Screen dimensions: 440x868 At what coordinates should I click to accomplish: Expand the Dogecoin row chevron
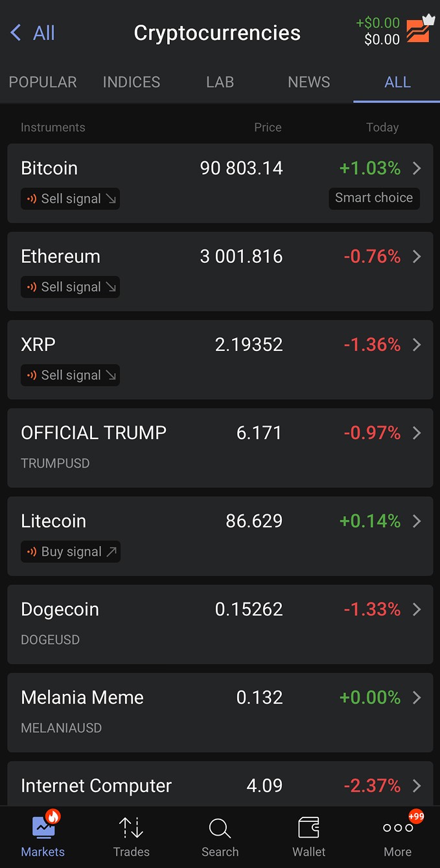pos(417,609)
